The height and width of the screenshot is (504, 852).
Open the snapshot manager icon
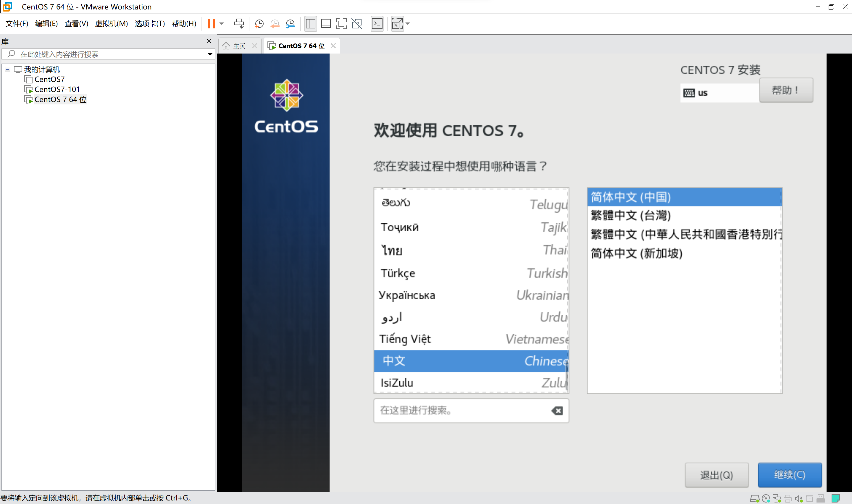point(290,23)
